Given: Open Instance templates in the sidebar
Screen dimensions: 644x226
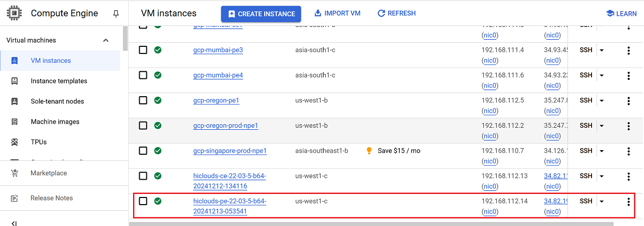Looking at the screenshot, I should [60, 81].
